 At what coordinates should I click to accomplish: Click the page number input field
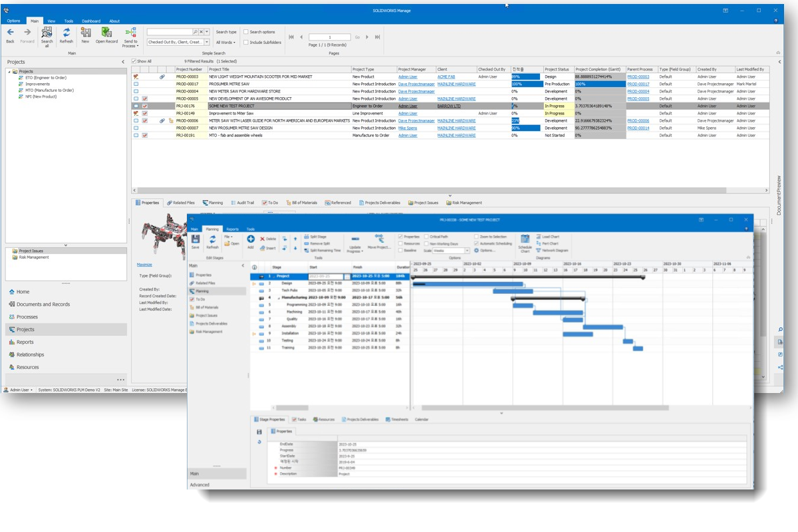(x=330, y=37)
